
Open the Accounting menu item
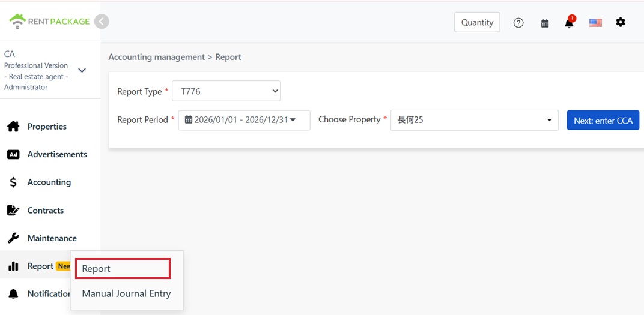50,182
